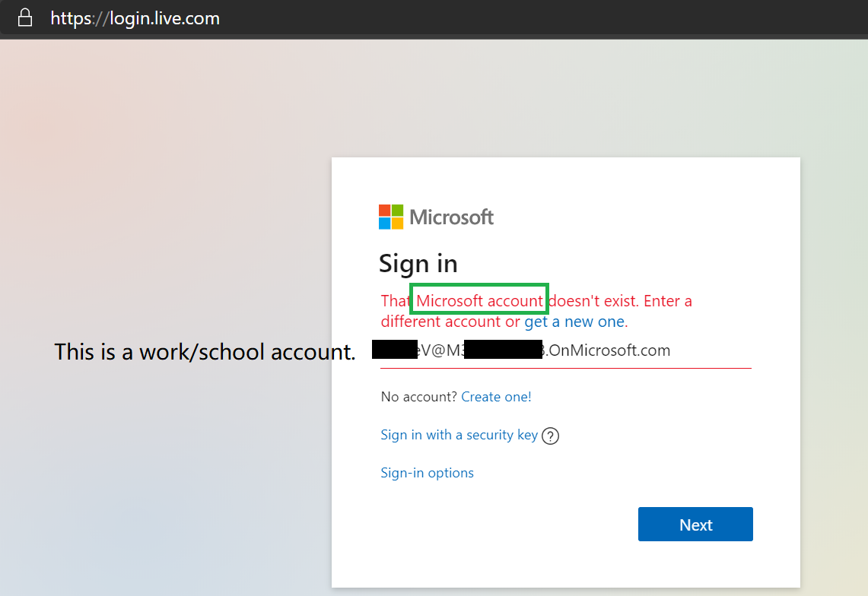Image resolution: width=868 pixels, height=596 pixels.
Task: Click the 'Sign in' heading
Action: (x=418, y=264)
